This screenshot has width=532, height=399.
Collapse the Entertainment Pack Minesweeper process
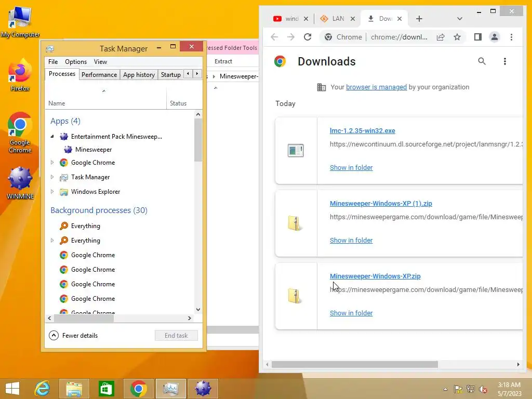coord(52,137)
